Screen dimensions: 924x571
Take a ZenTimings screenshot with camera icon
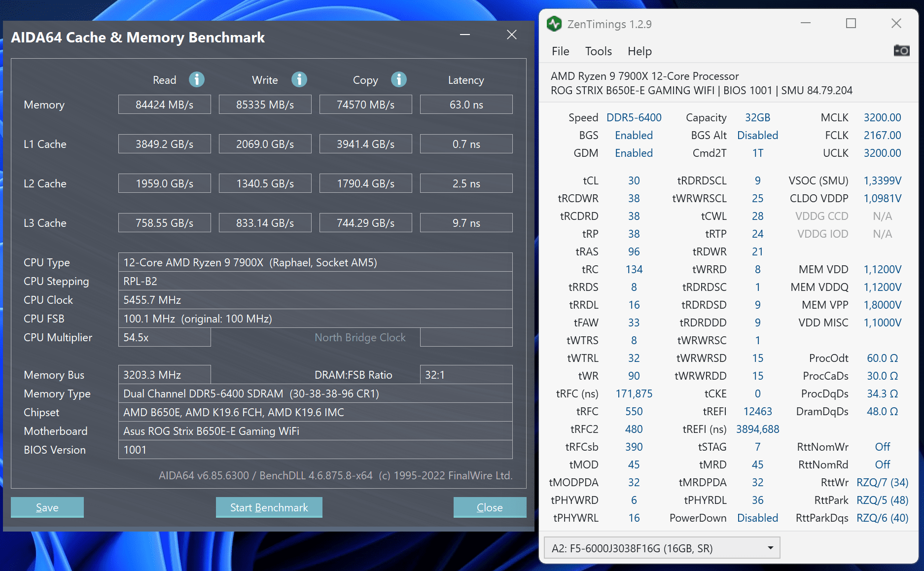(901, 50)
